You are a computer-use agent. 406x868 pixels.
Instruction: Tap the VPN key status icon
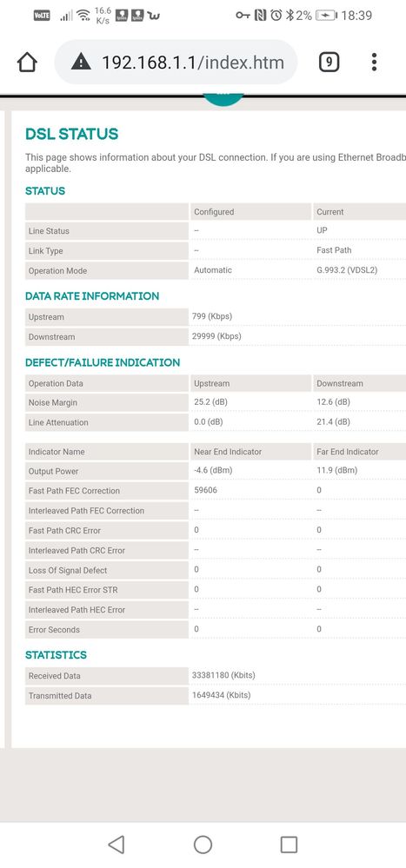pos(243,16)
